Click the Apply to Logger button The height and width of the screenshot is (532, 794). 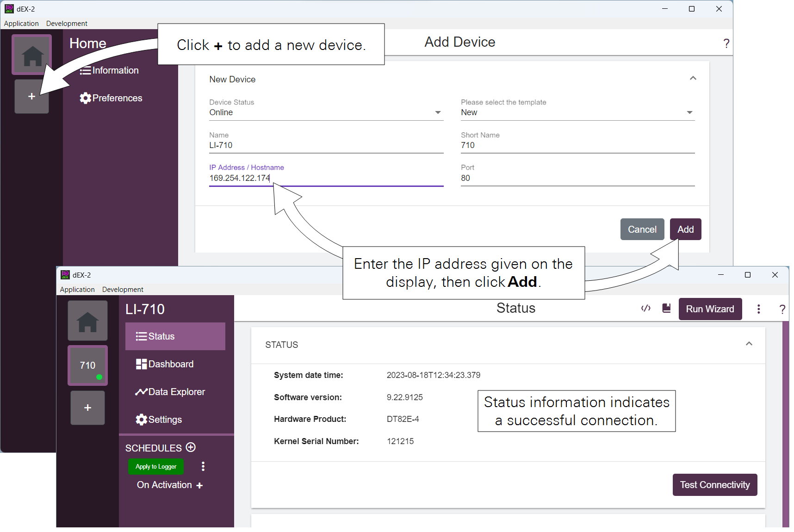pos(156,466)
